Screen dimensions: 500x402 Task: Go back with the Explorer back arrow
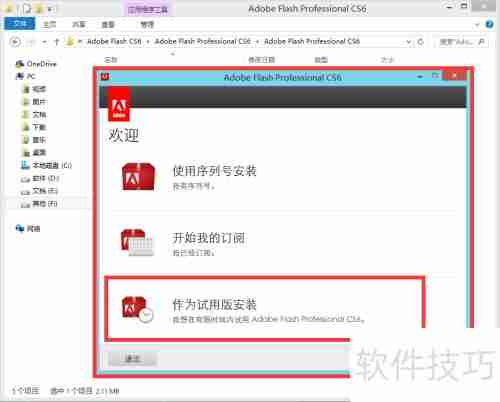15,42
